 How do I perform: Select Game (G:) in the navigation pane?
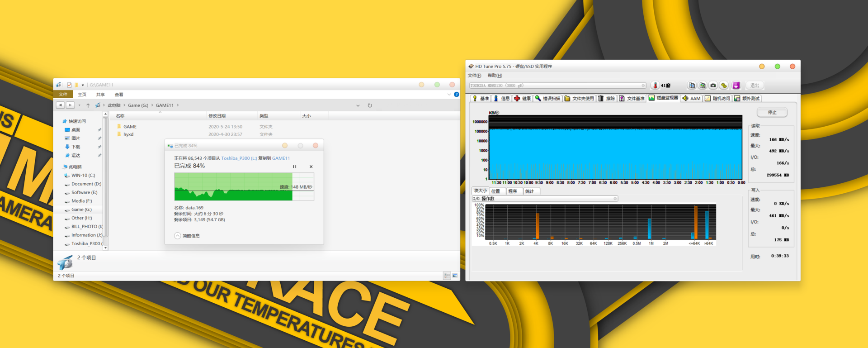click(81, 210)
